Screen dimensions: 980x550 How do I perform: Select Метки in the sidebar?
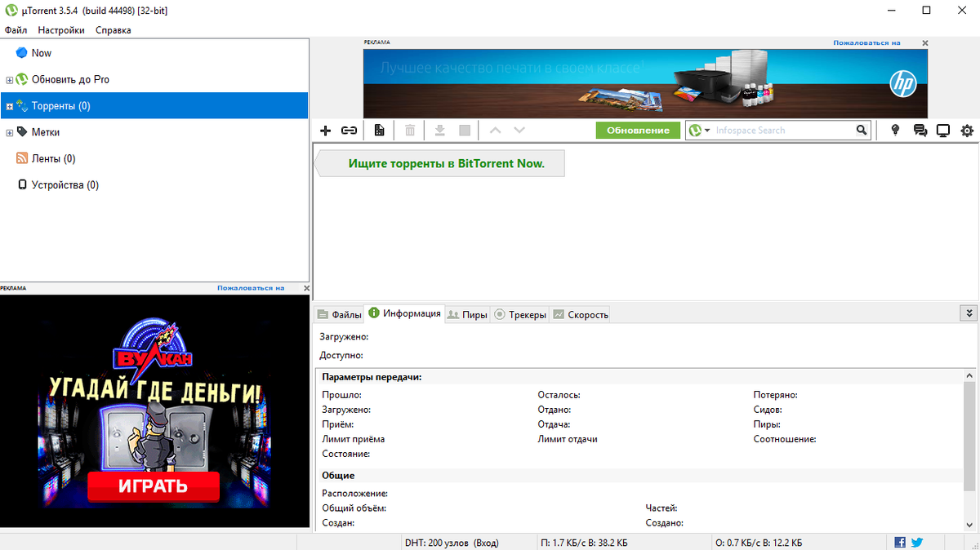pos(154,132)
